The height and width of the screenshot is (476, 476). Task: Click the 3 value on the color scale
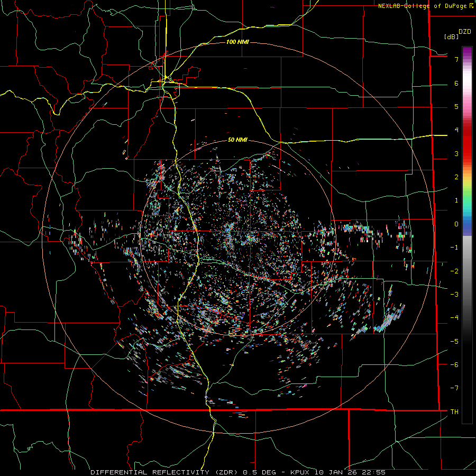(456, 153)
